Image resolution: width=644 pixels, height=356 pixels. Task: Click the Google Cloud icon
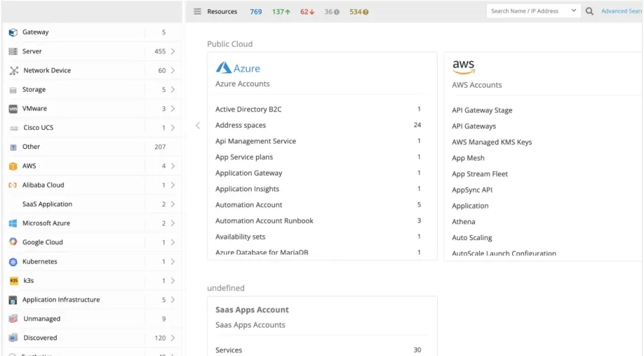[x=13, y=241]
